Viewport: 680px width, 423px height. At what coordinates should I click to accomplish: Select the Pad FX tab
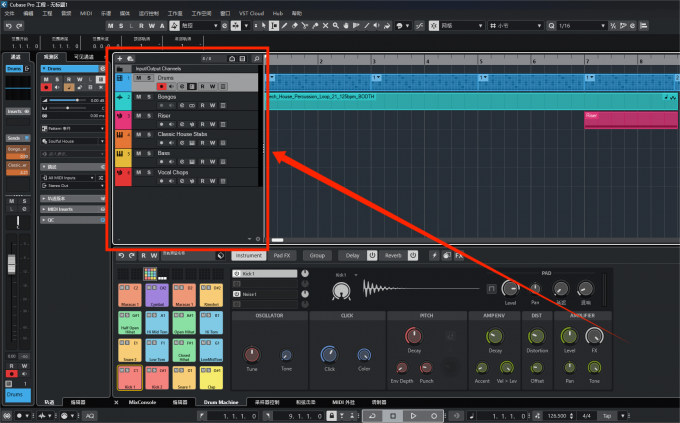click(282, 256)
